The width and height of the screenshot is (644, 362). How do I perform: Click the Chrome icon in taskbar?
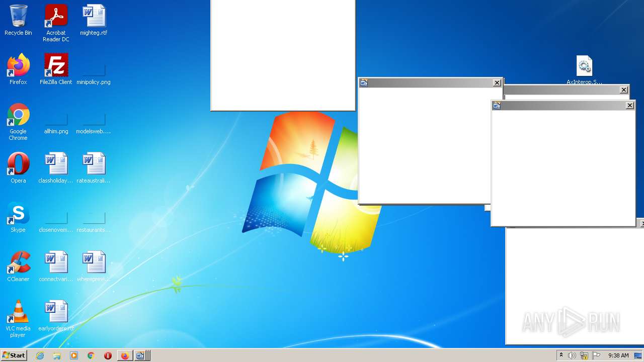[91, 355]
